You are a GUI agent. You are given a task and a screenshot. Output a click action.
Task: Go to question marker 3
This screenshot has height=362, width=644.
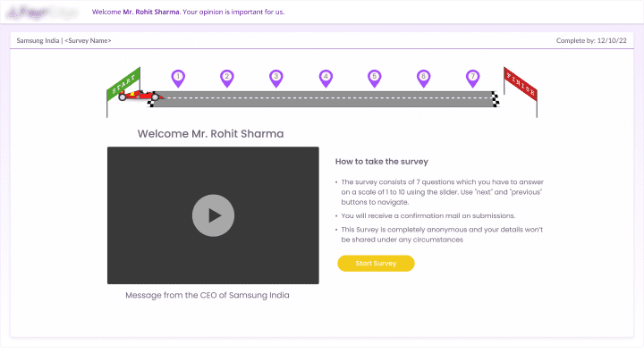click(276, 78)
